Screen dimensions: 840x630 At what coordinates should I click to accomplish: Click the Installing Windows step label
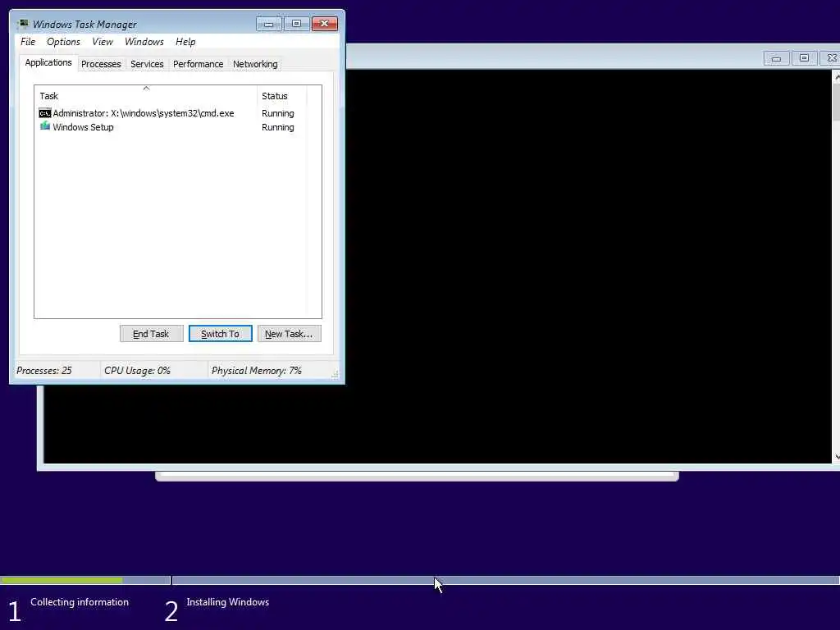tap(228, 602)
